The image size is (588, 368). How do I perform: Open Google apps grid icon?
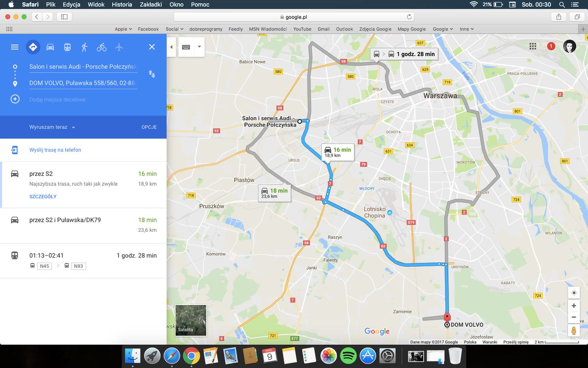coord(533,46)
